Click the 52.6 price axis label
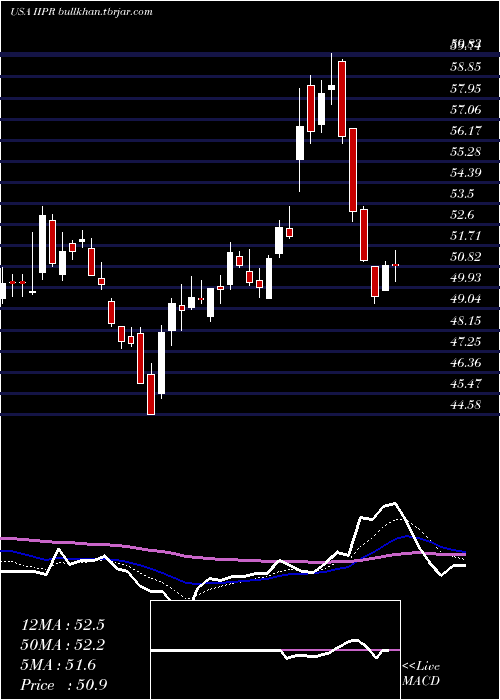 (x=462, y=214)
